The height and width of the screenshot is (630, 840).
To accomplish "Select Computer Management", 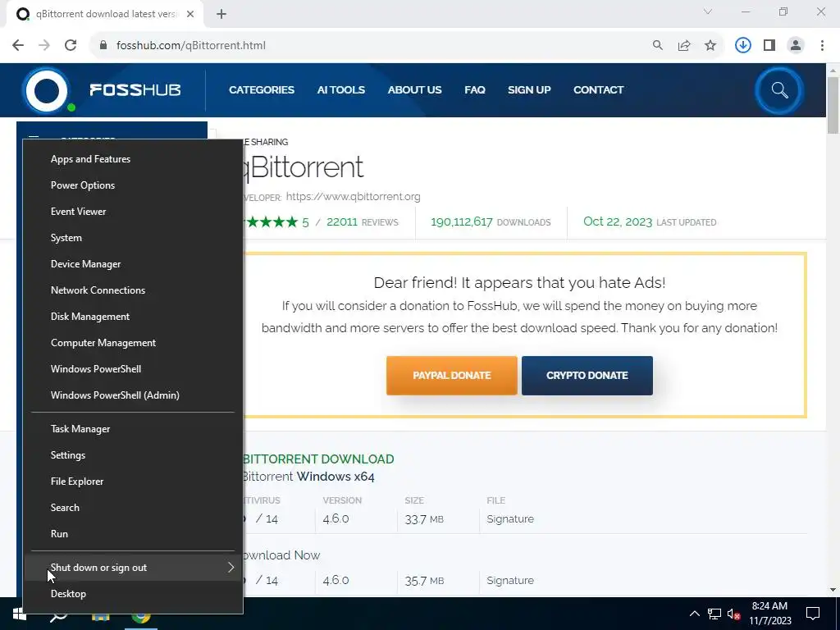I will [x=133, y=343].
